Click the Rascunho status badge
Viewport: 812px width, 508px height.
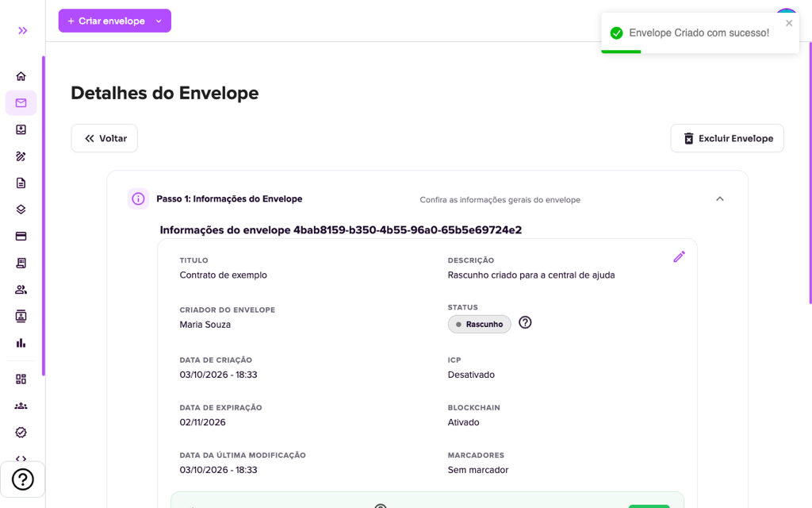(x=480, y=324)
